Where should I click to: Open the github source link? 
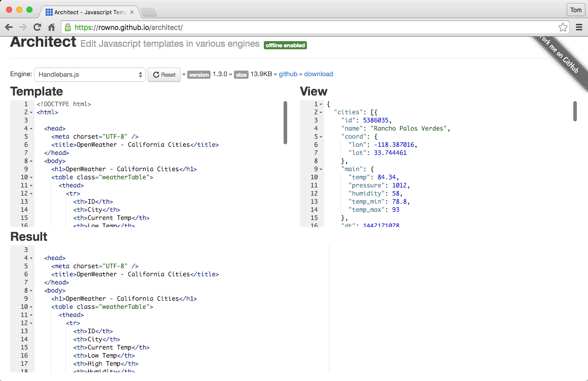click(x=288, y=74)
